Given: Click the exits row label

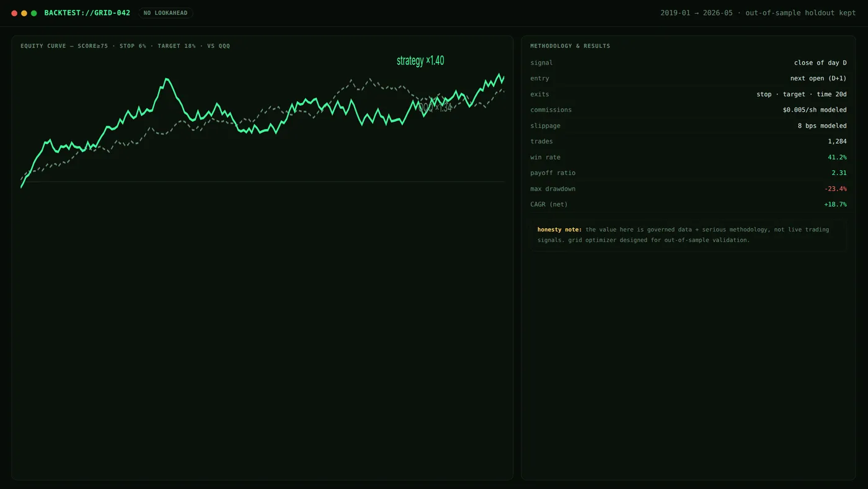Looking at the screenshot, I should click(539, 94).
